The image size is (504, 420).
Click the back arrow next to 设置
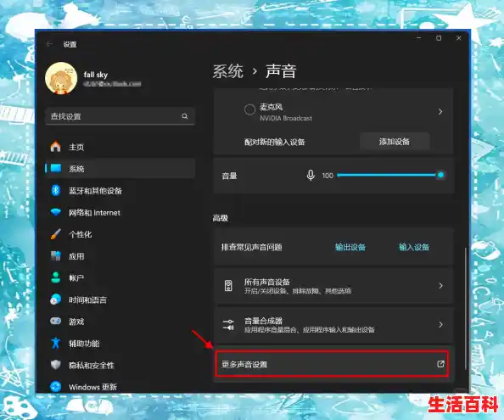click(49, 44)
